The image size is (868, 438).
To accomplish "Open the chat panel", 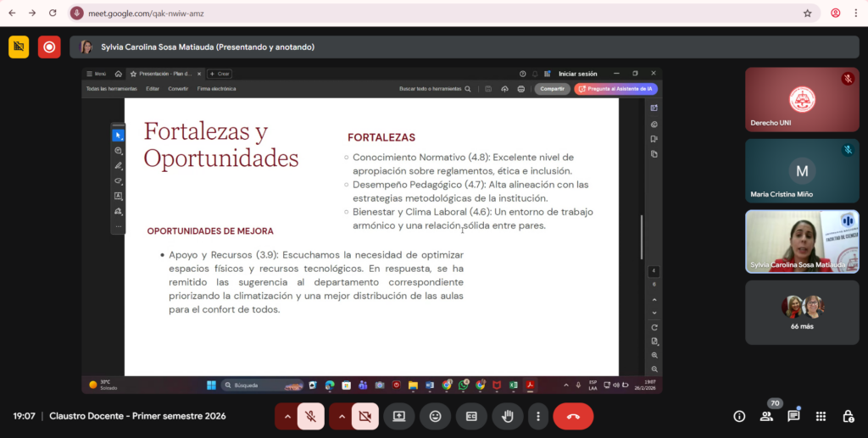I will tap(793, 416).
